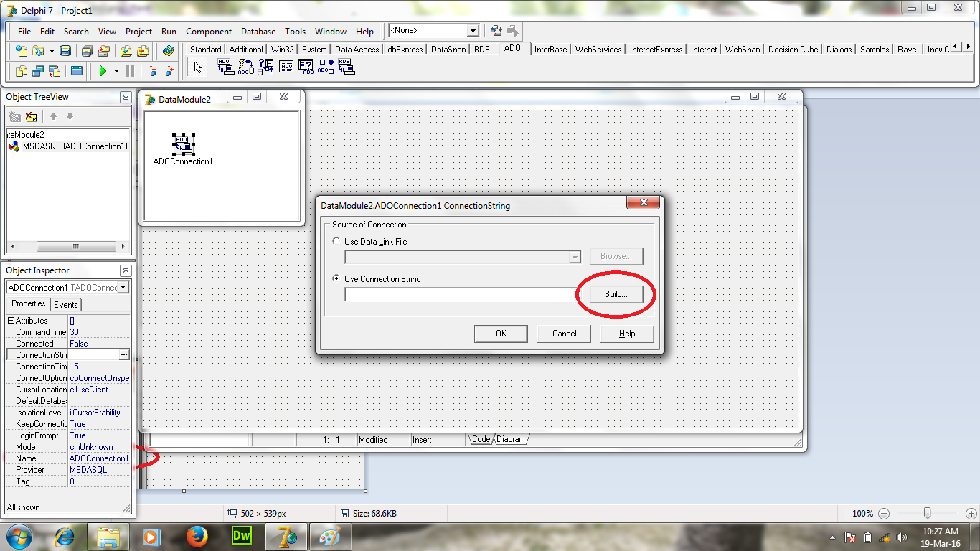Viewport: 980px width, 551px height.
Task: Expand the Attributes property node
Action: click(x=11, y=321)
